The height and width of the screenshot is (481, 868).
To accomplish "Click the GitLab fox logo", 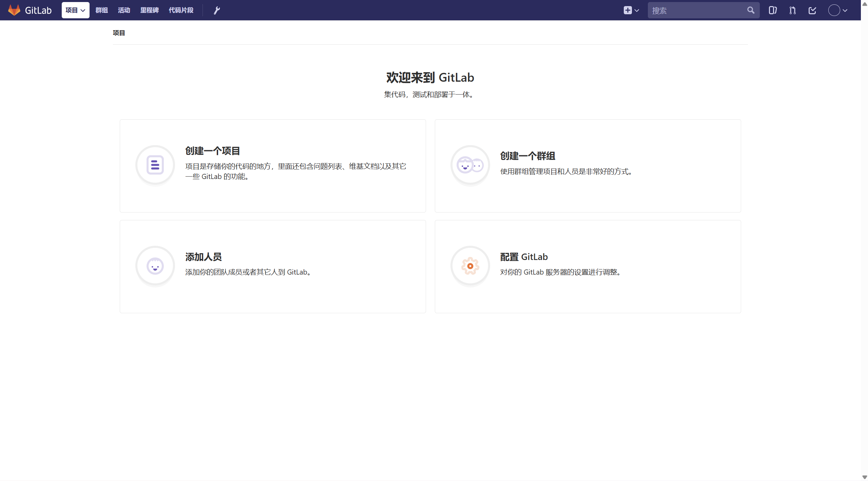I will click(x=14, y=10).
